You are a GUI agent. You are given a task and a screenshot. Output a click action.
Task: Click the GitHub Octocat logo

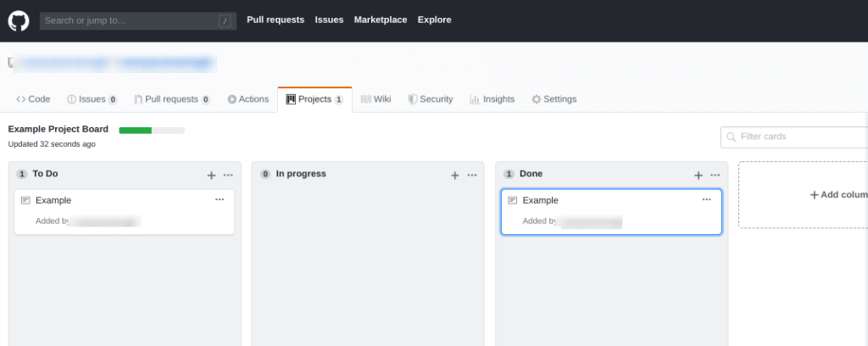[18, 20]
